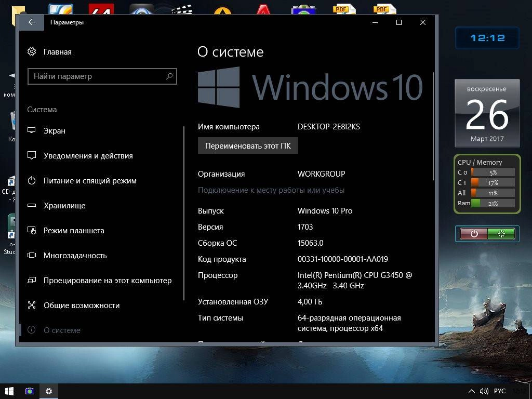Switch input language РУС

coord(499,391)
